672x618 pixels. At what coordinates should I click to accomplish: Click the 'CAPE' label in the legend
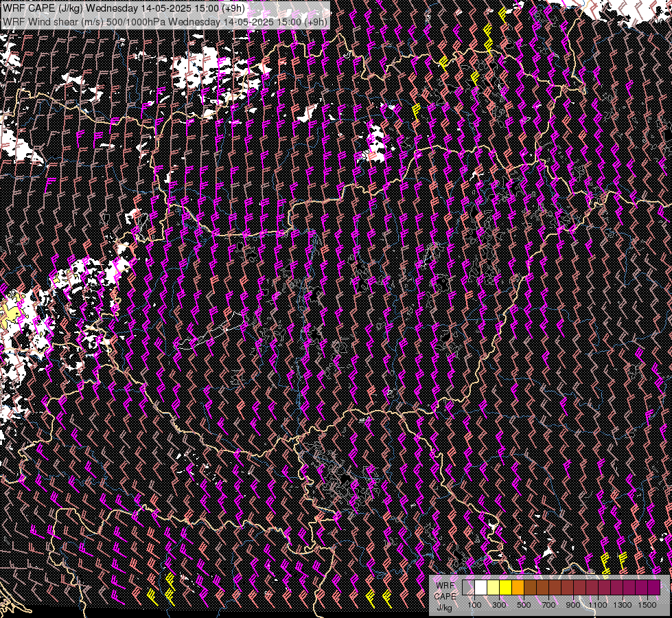(445, 596)
